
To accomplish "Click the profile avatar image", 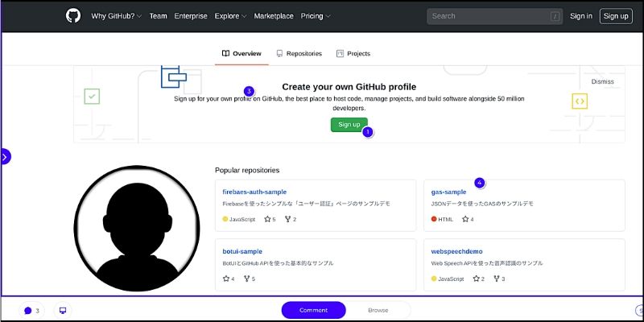I will tap(137, 229).
